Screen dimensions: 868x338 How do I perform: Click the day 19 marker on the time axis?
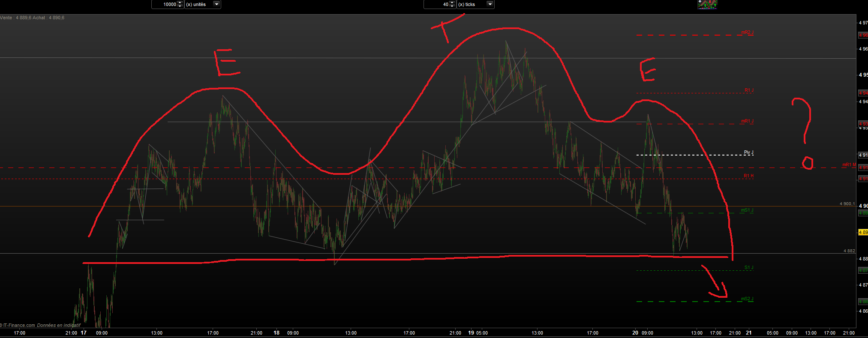pyautogui.click(x=471, y=333)
